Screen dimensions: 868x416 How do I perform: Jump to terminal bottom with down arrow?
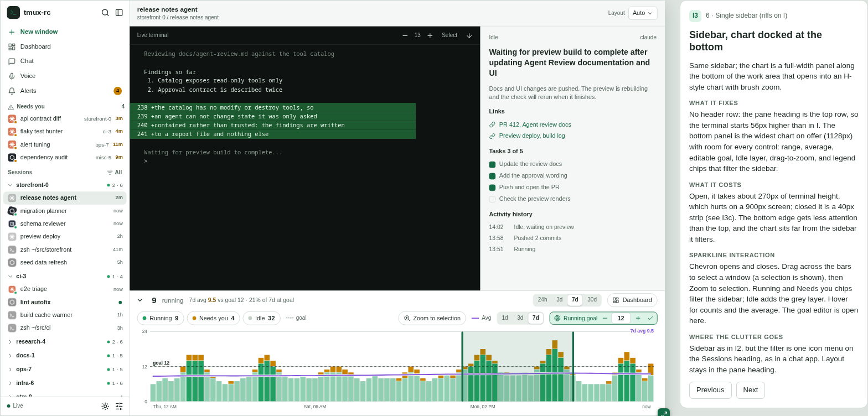click(469, 35)
